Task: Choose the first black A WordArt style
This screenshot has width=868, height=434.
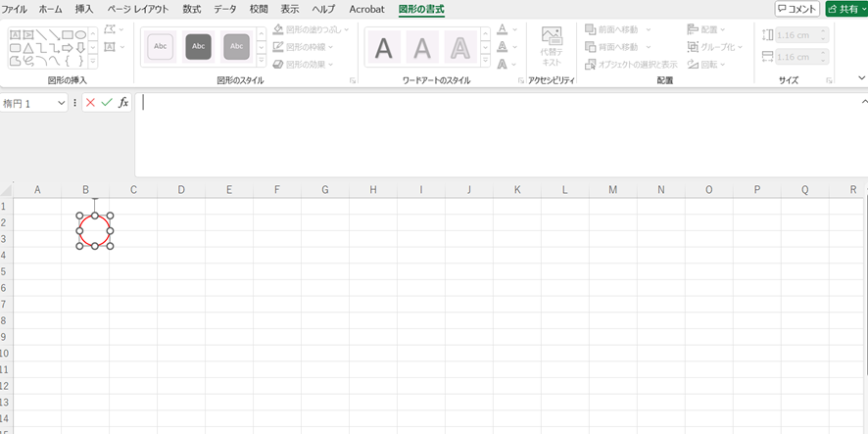Action: (x=384, y=47)
